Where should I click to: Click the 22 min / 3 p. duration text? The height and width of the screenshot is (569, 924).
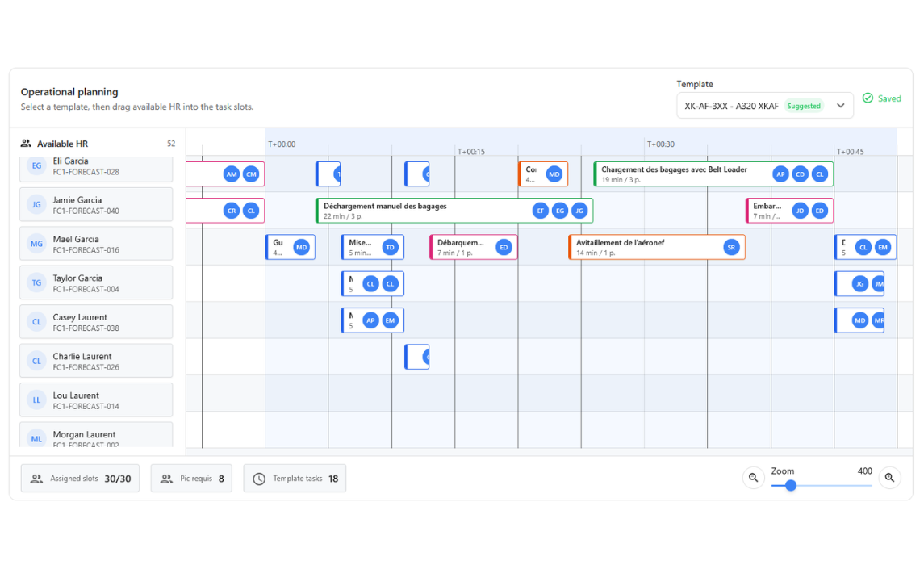(x=343, y=216)
